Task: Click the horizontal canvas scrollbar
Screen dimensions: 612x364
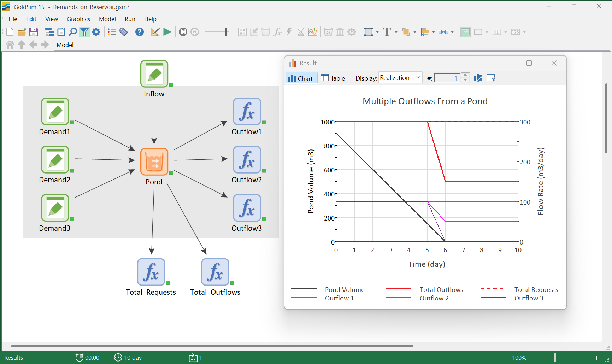Action: [212, 346]
